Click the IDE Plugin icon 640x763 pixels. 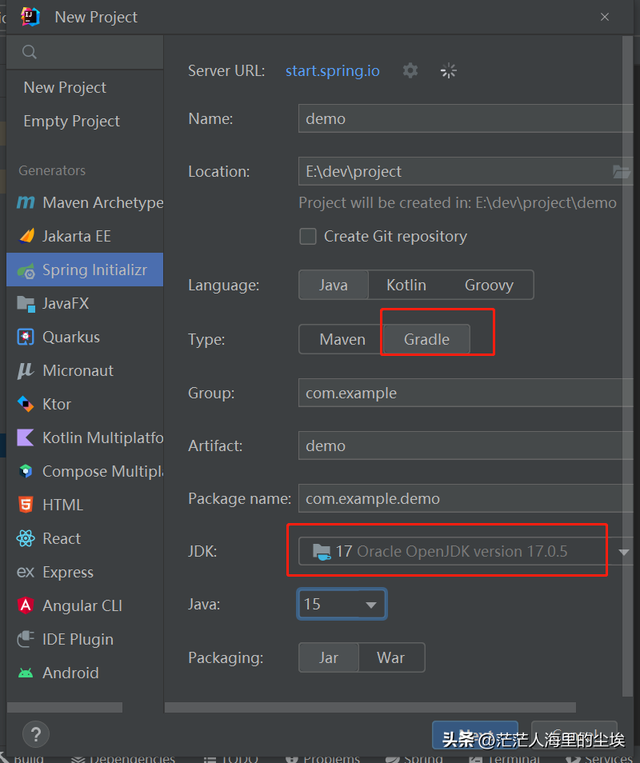pyautogui.click(x=26, y=639)
